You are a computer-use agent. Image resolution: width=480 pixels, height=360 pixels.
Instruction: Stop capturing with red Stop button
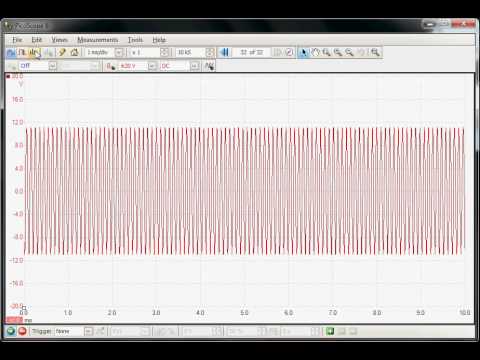click(22, 331)
